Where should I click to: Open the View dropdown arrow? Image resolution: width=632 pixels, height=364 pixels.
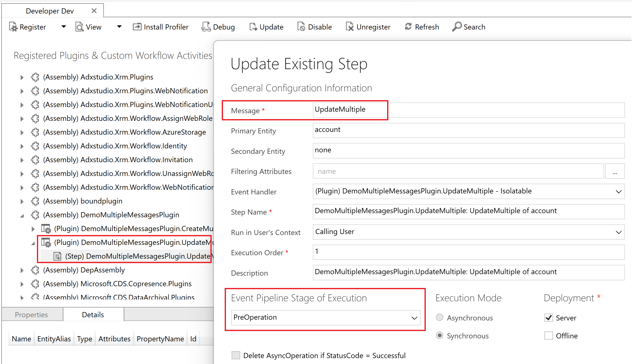point(119,27)
